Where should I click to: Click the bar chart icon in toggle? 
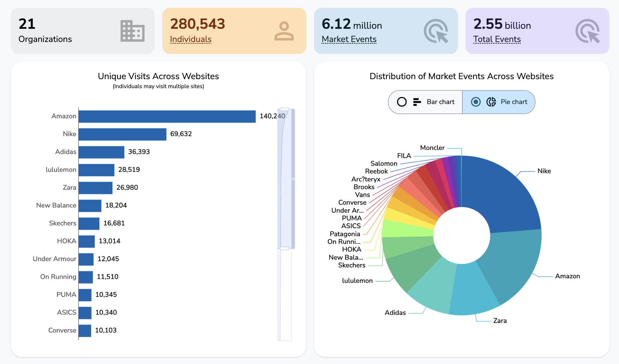(417, 102)
